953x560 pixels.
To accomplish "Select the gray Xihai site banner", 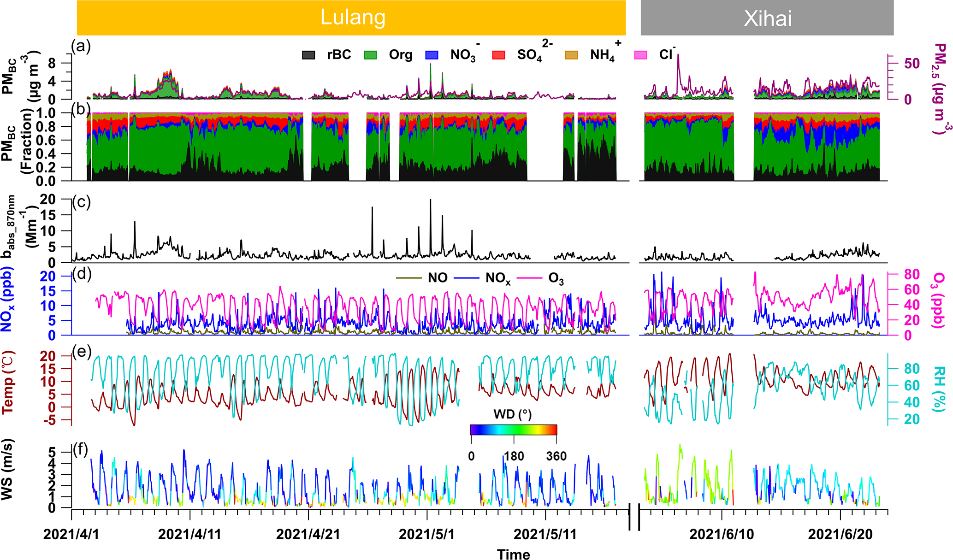I will pyautogui.click(x=767, y=18).
